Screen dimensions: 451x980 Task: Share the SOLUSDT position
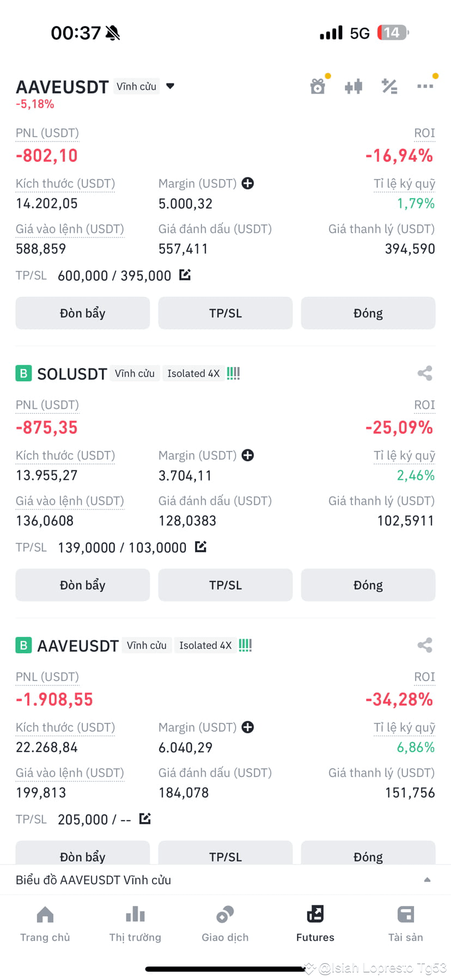[x=425, y=373]
